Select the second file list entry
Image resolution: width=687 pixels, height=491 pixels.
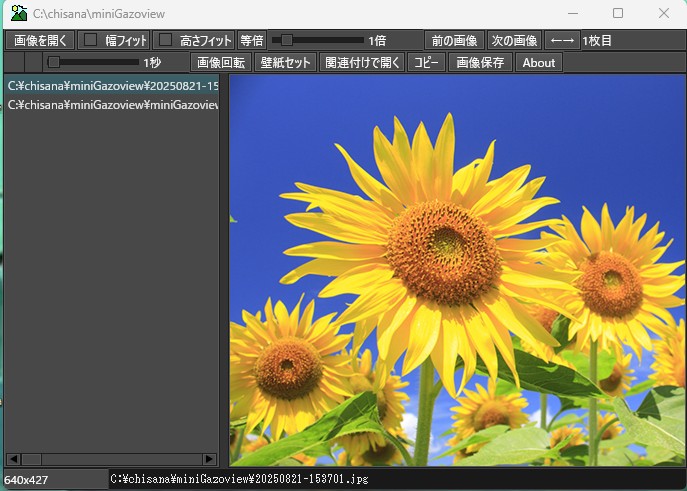(x=112, y=104)
